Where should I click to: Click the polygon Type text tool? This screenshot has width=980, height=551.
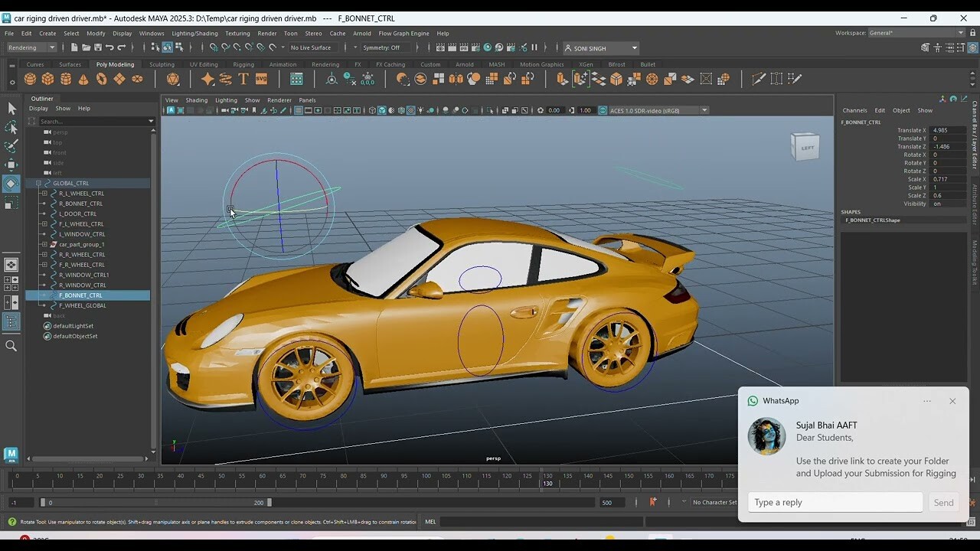[243, 79]
